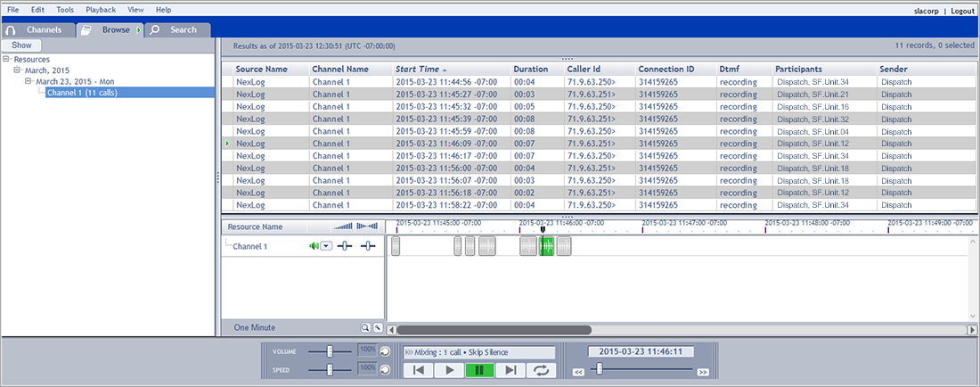Switch to the Search tab
Image resolution: width=980 pixels, height=387 pixels.
[x=176, y=29]
